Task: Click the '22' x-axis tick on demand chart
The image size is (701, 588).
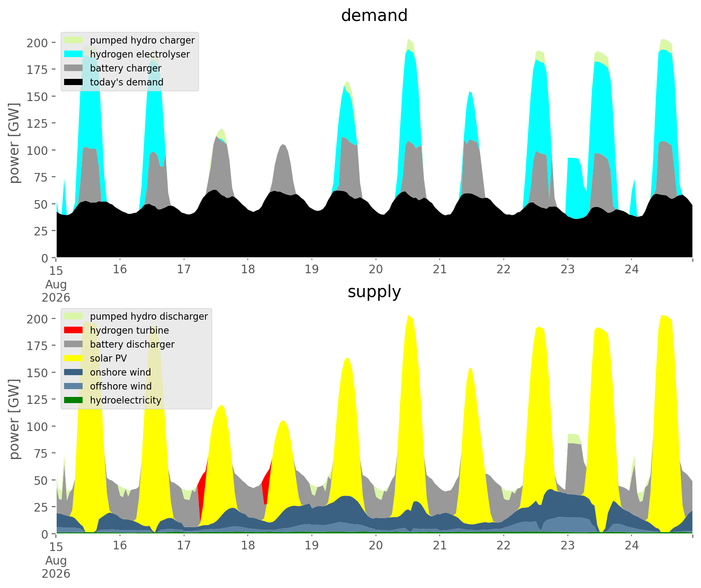Action: click(x=504, y=270)
